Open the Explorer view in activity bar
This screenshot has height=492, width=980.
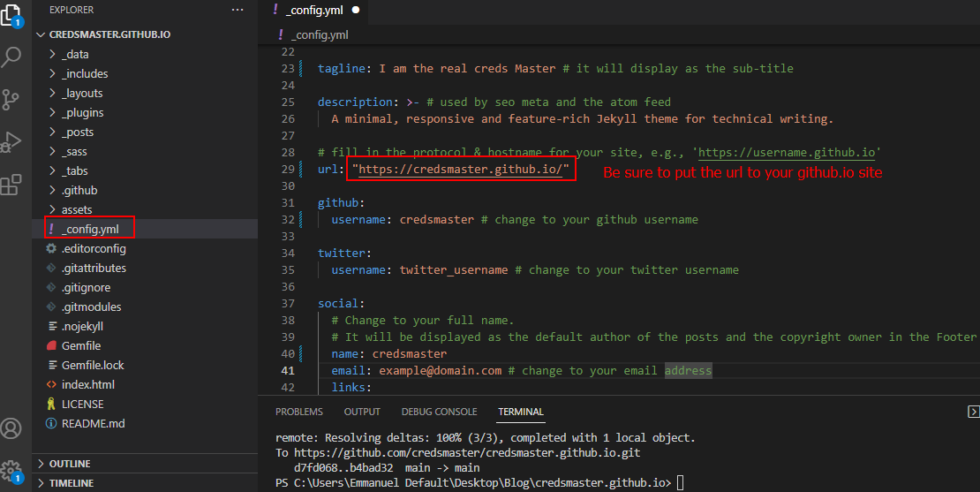[x=11, y=15]
